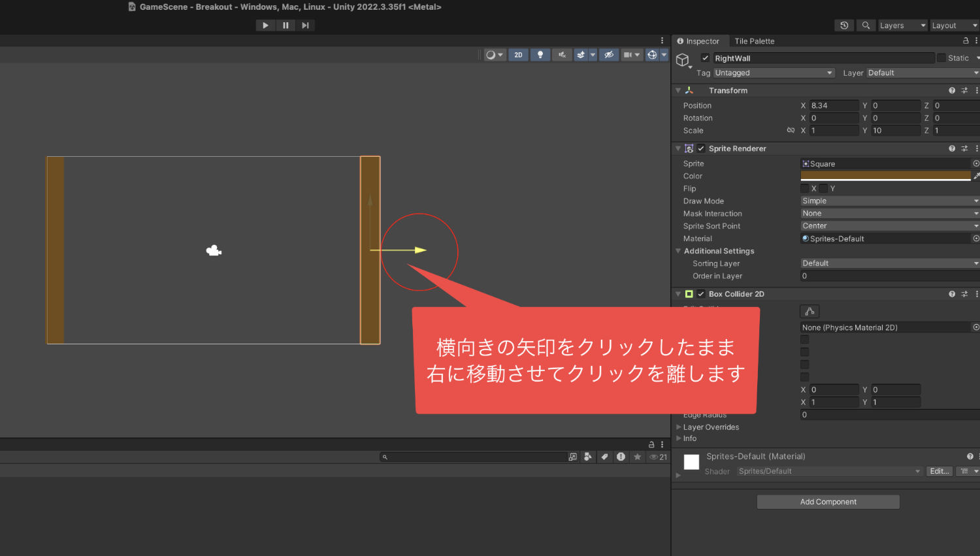980x556 pixels.
Task: Enable the Flip X checkbox
Action: [805, 189]
